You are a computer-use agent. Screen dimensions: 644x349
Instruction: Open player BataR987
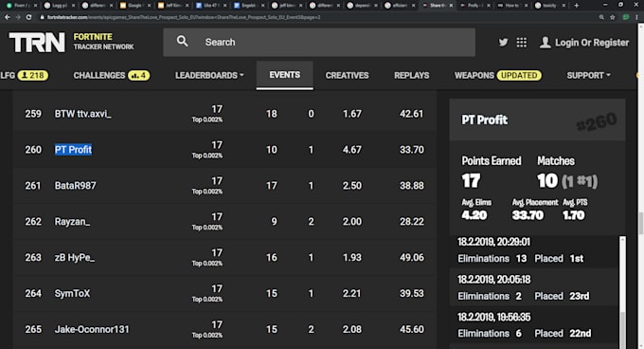[75, 185]
